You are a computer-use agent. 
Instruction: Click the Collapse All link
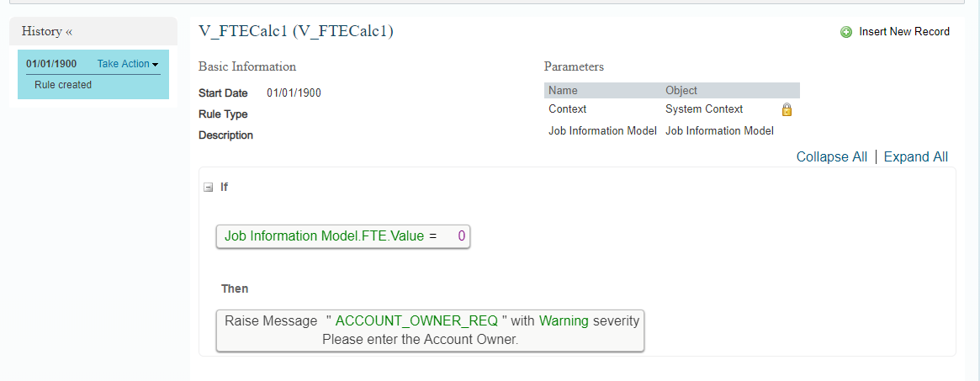tap(832, 156)
